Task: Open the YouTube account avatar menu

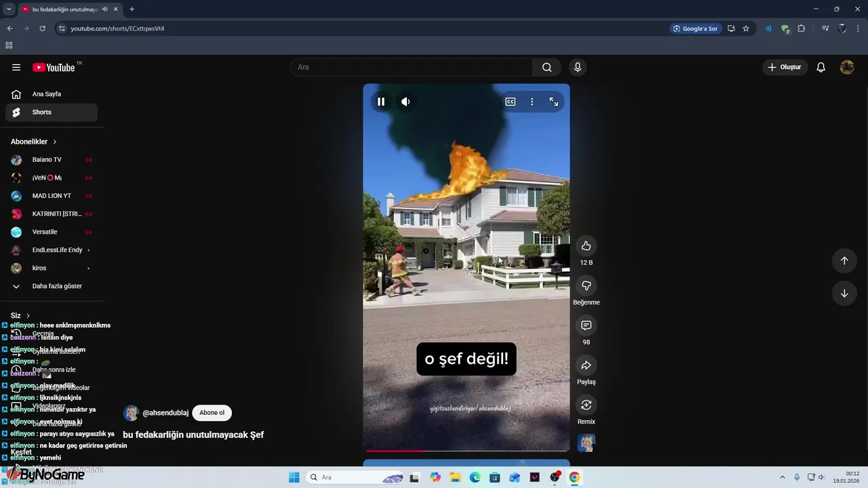Action: tap(847, 67)
